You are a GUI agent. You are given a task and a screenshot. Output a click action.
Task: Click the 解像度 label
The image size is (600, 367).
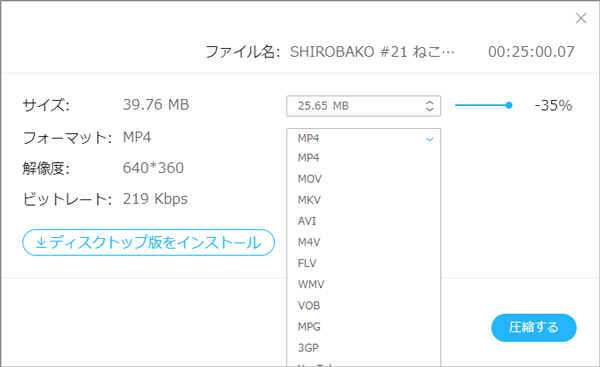point(46,168)
